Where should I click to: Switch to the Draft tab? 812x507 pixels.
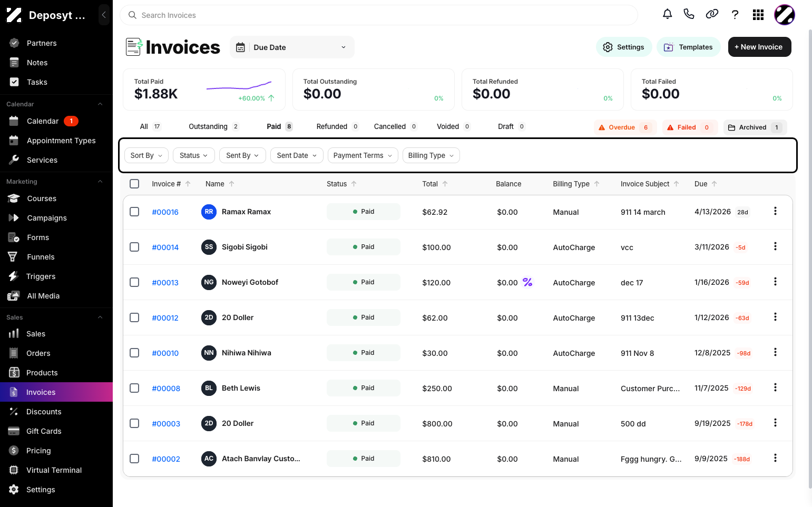click(511, 126)
